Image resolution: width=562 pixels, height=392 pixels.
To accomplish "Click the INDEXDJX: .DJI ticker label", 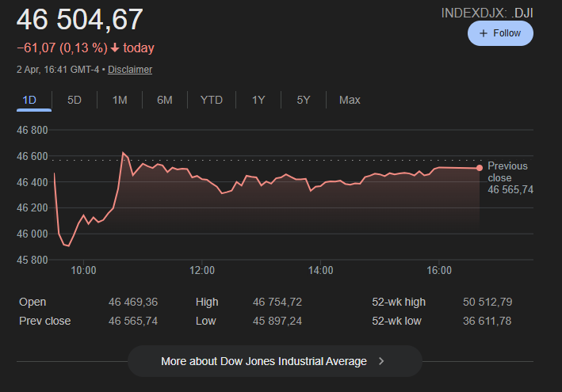I will (487, 13).
